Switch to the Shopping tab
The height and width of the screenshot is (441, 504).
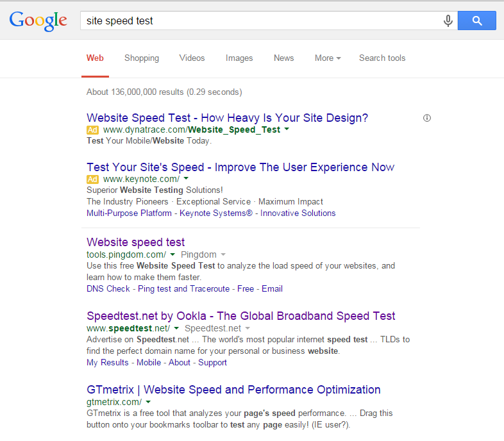point(142,58)
